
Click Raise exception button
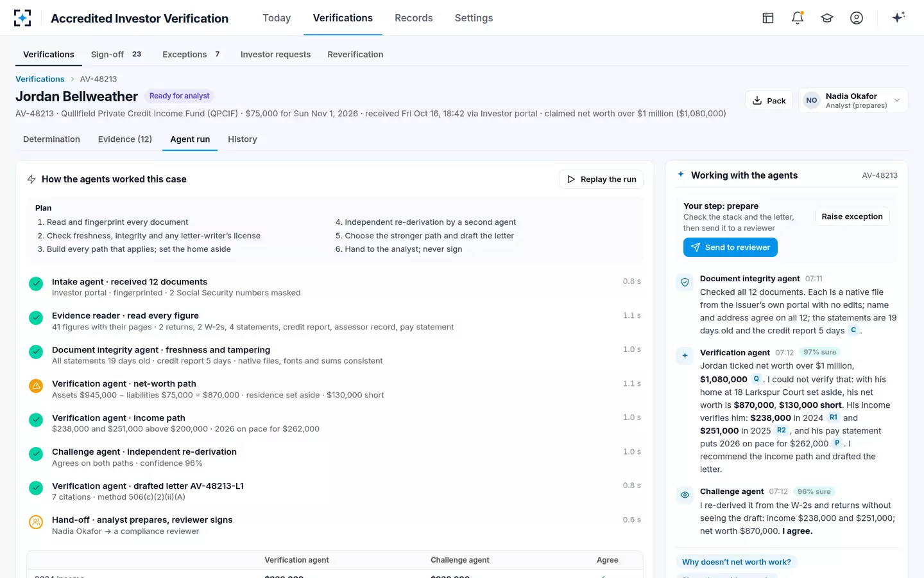852,216
